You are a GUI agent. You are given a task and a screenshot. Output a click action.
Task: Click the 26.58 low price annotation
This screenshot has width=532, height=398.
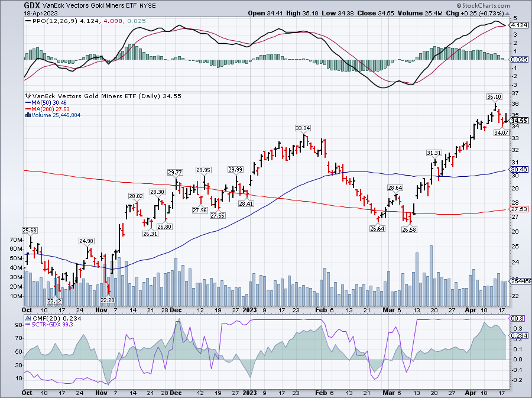[409, 229]
